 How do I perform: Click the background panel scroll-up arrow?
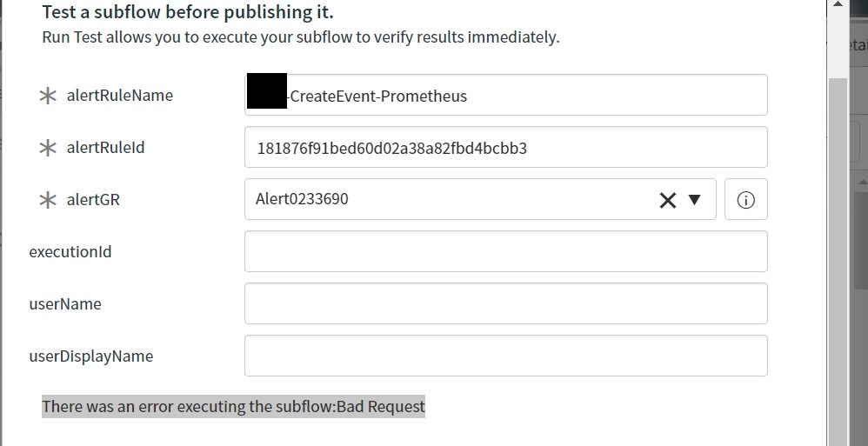pyautogui.click(x=863, y=182)
